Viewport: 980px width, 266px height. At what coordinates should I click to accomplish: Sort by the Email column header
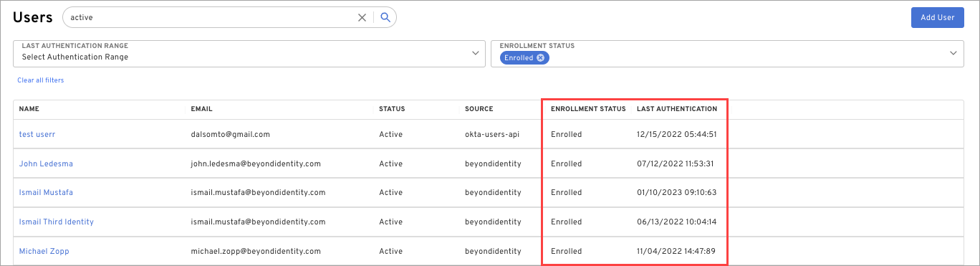(202, 109)
